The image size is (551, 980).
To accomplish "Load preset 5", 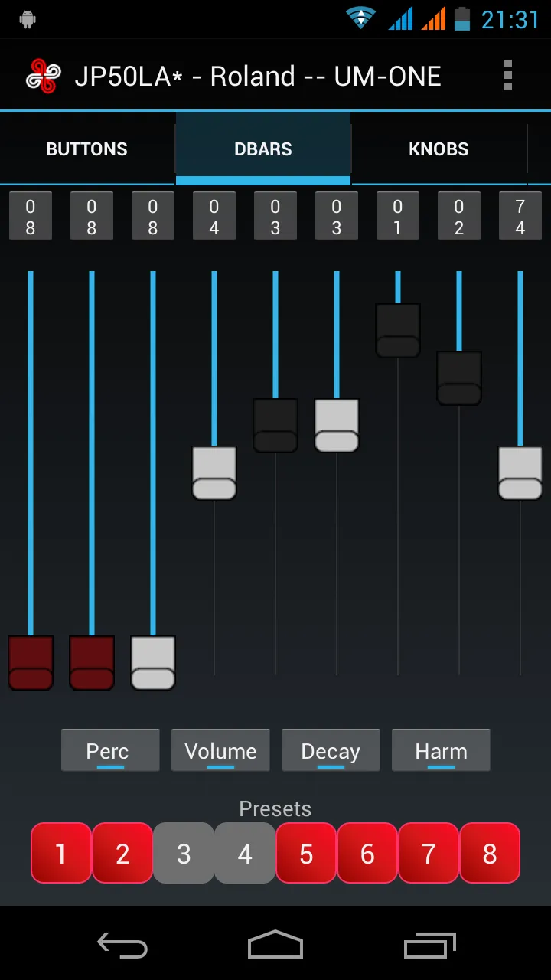I will (306, 853).
